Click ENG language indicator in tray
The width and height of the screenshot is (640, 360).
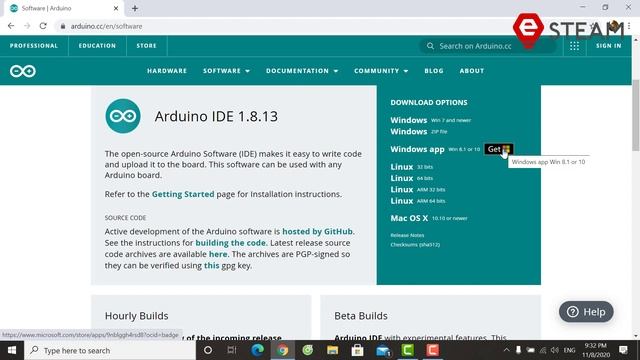pyautogui.click(x=569, y=350)
